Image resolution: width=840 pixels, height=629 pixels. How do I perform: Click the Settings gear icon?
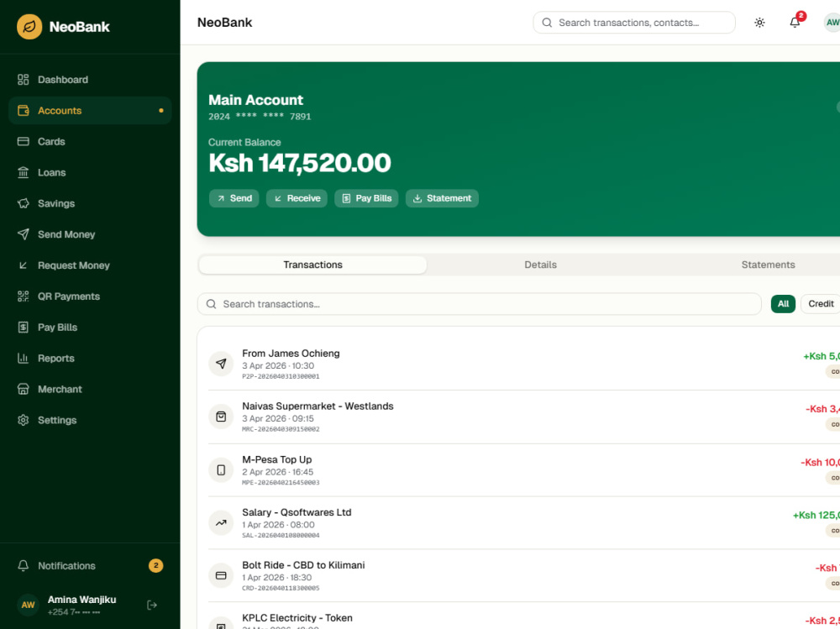[23, 421]
